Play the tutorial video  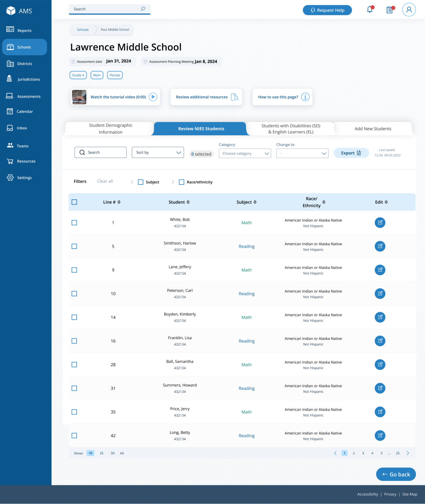point(153,97)
